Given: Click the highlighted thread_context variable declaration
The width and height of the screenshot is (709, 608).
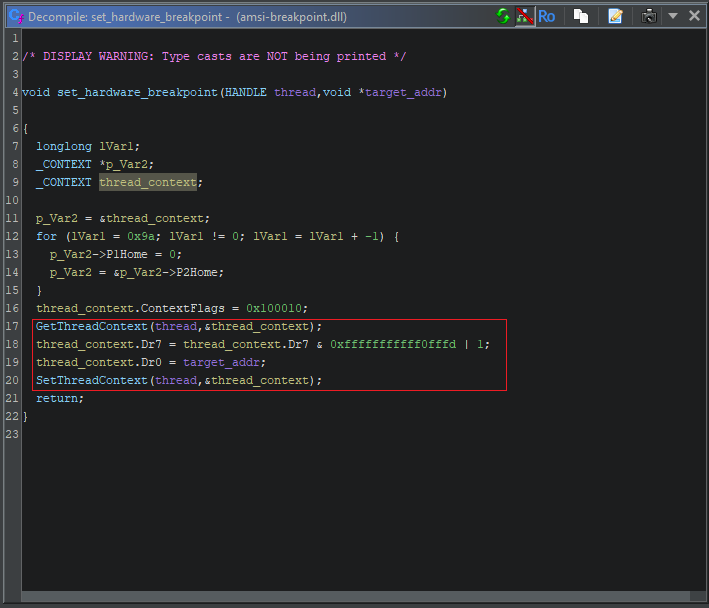Looking at the screenshot, I should [x=148, y=182].
